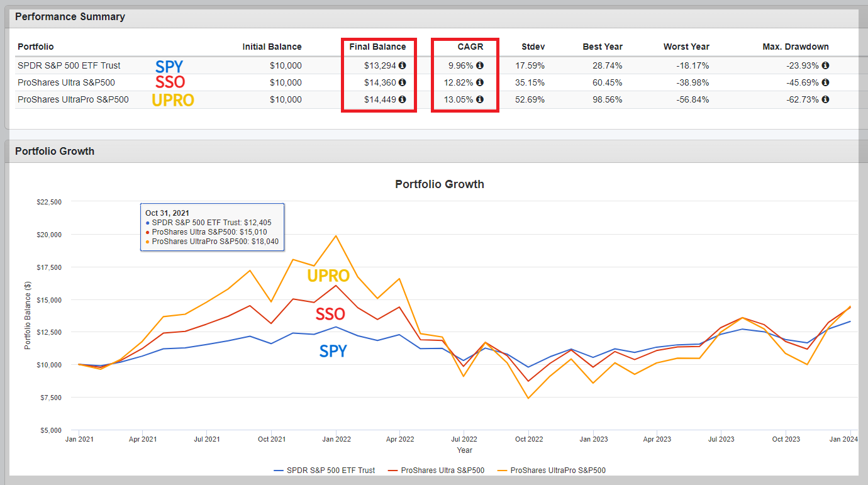Click the Worst Year column header
Screen dimensions: 868x485
coord(686,47)
